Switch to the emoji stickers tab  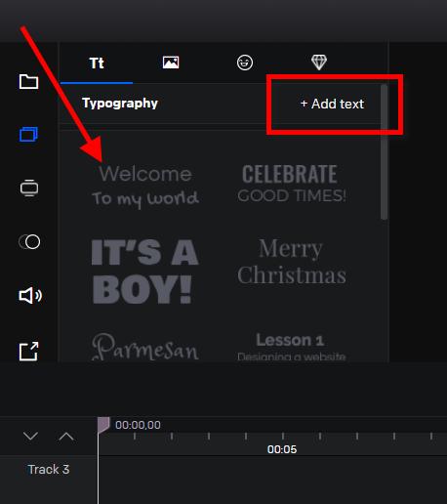pyautogui.click(x=245, y=63)
